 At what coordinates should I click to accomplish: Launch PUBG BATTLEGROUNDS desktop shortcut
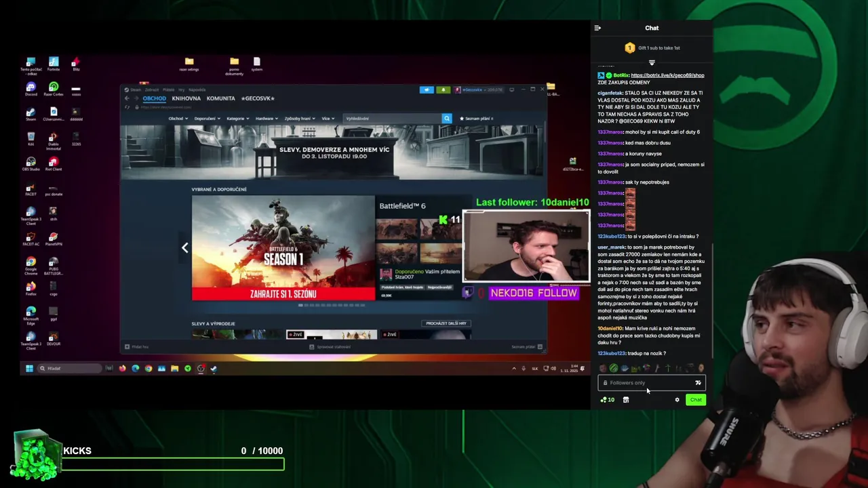pyautogui.click(x=54, y=265)
